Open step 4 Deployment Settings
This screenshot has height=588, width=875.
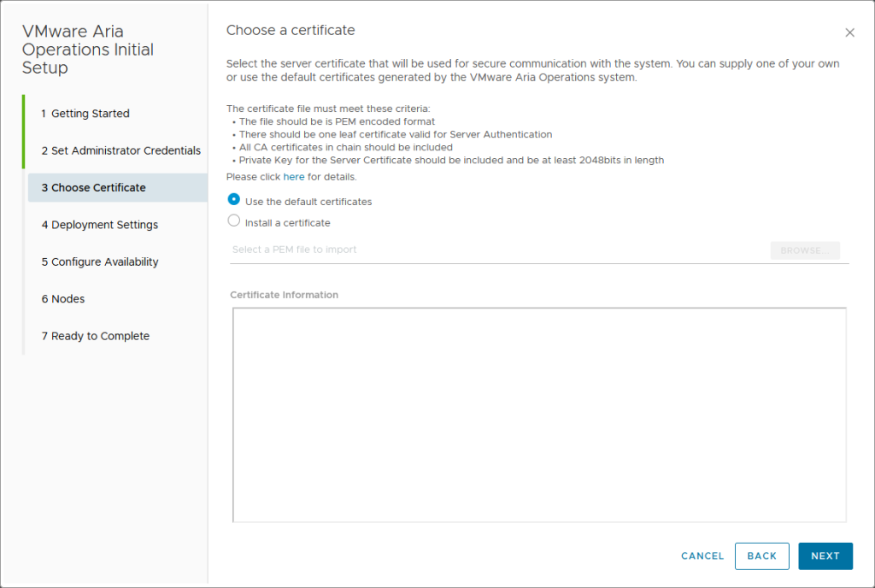(x=99, y=225)
